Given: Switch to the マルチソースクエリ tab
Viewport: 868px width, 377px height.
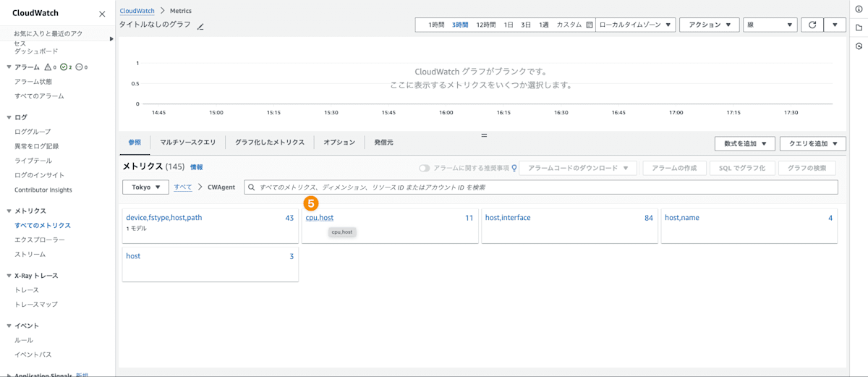Looking at the screenshot, I should [187, 143].
